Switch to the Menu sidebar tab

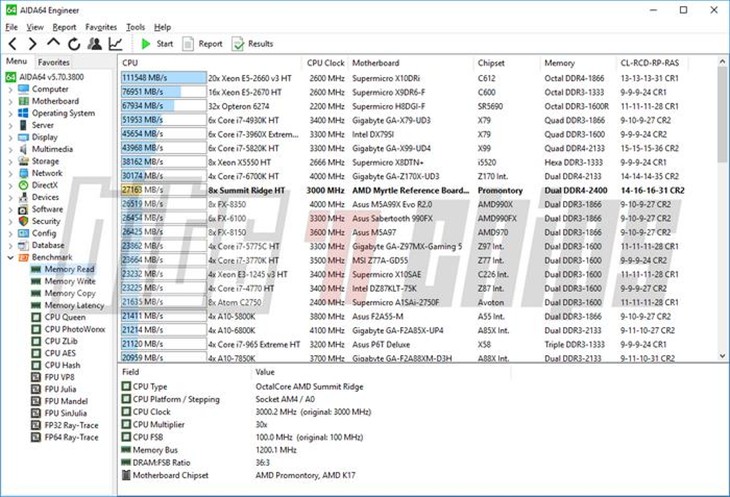click(16, 61)
